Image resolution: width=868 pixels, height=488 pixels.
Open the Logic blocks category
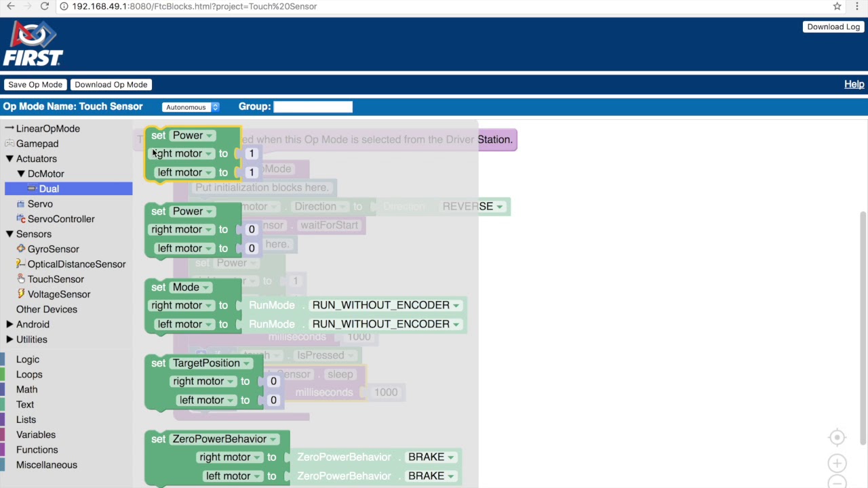[28, 360]
